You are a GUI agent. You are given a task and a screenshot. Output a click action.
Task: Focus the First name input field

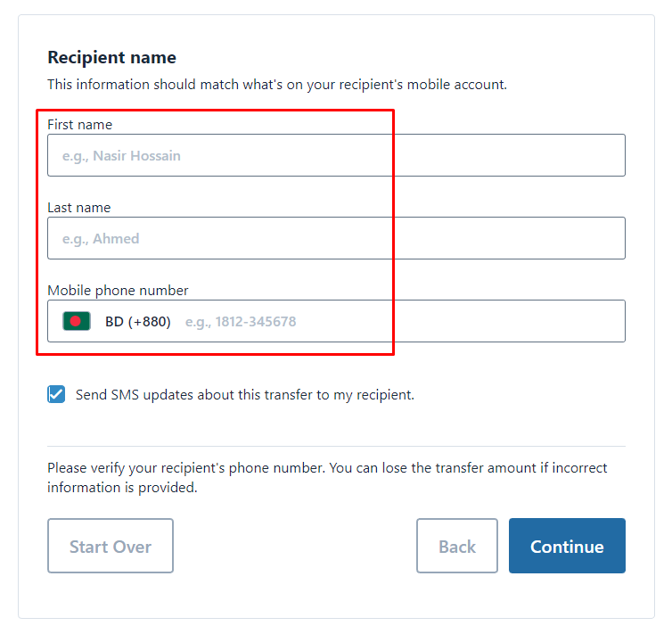(x=336, y=155)
